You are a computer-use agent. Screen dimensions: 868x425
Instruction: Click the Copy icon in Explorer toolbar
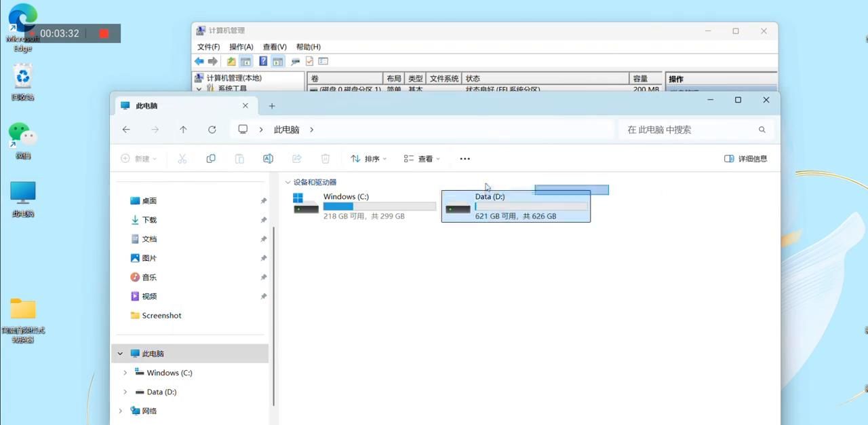(211, 158)
